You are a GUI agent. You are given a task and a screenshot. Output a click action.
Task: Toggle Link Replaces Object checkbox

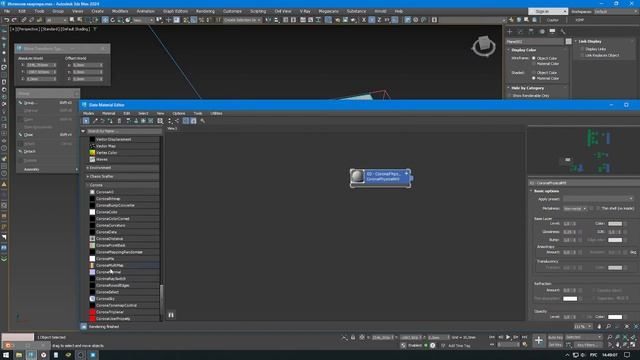tap(582, 56)
